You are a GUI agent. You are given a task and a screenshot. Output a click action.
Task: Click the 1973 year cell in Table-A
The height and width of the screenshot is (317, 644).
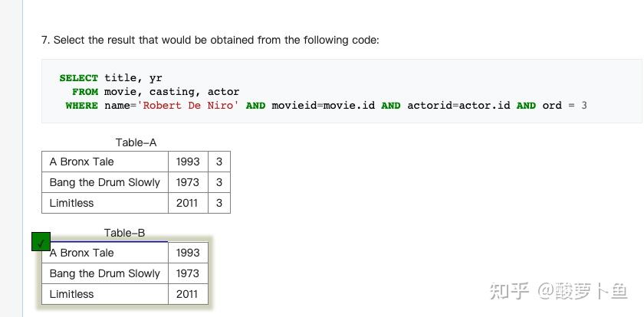click(187, 182)
